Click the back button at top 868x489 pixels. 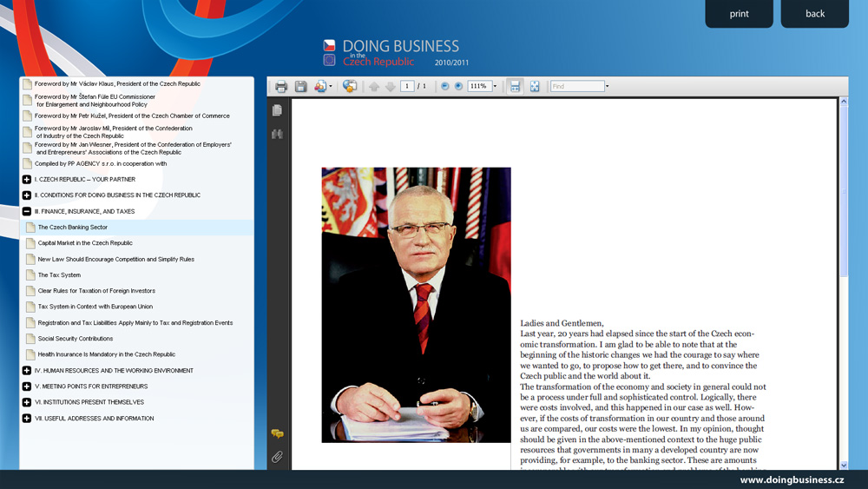click(x=815, y=13)
